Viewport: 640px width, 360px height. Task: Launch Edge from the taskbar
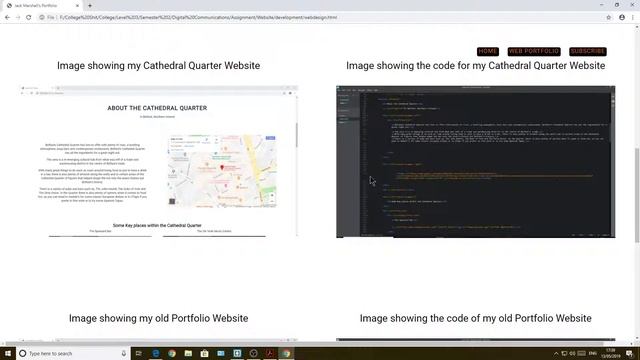(x=156, y=353)
